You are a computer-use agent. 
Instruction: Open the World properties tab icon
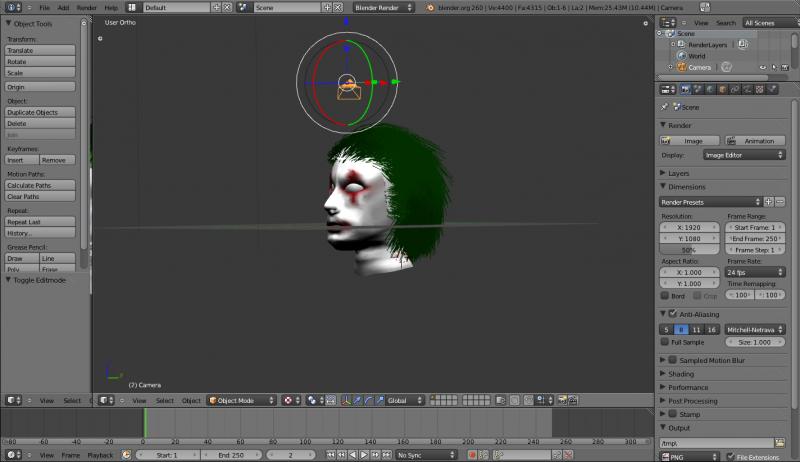[x=710, y=89]
